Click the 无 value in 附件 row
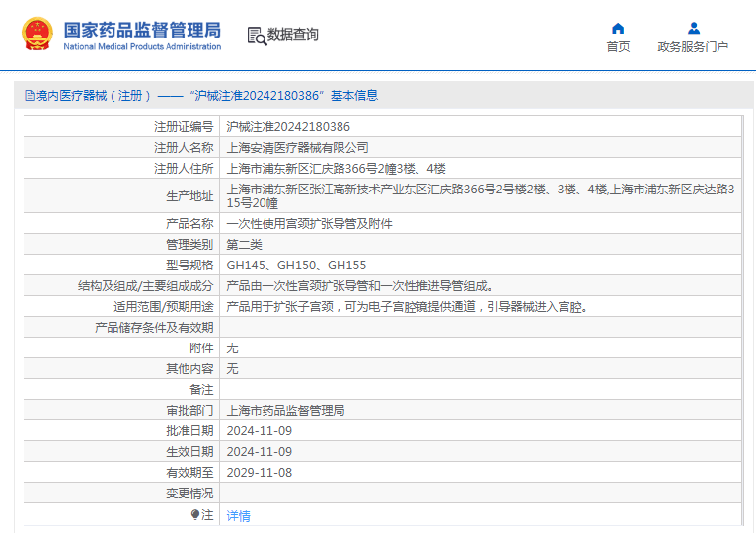Viewport: 756px width, 533px height. pyautogui.click(x=232, y=348)
